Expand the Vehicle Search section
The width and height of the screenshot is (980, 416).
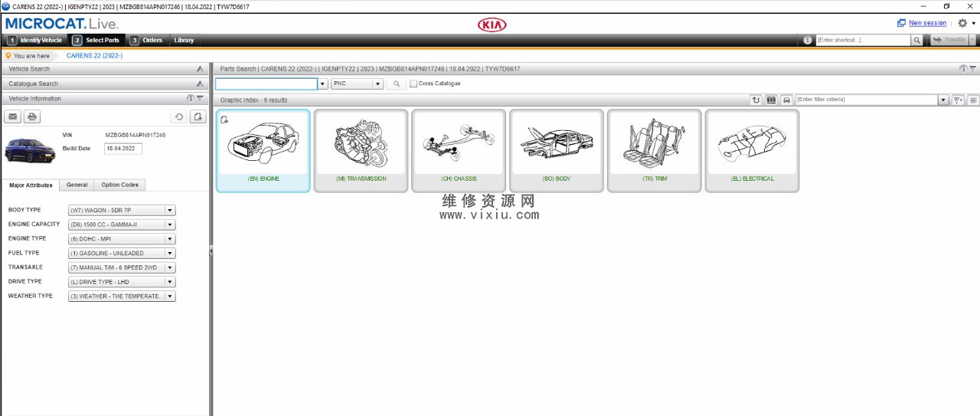[x=200, y=69]
